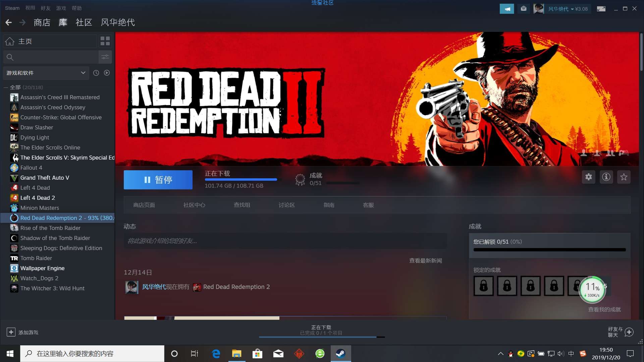Open the 讨论区 link
This screenshot has height=362, width=644.
(x=287, y=205)
